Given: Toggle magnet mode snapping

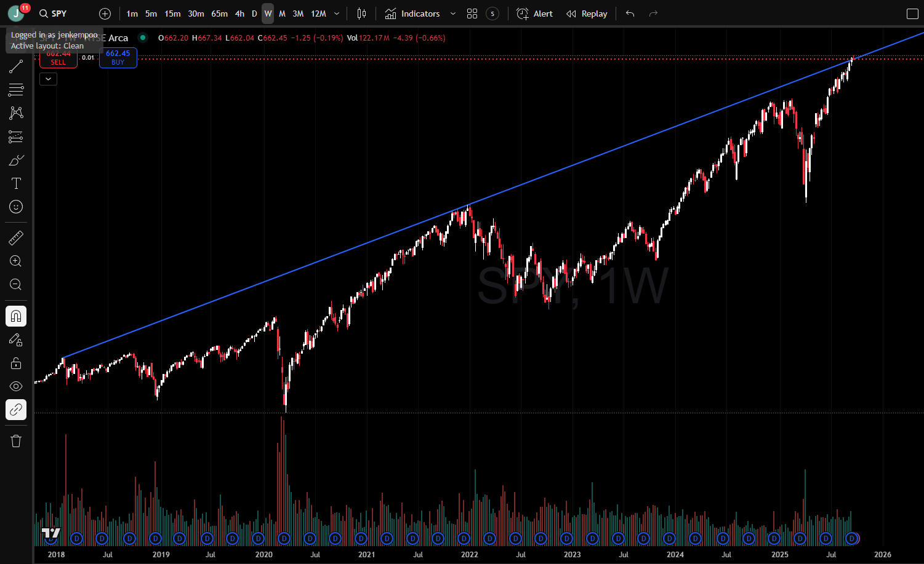Looking at the screenshot, I should (x=16, y=316).
